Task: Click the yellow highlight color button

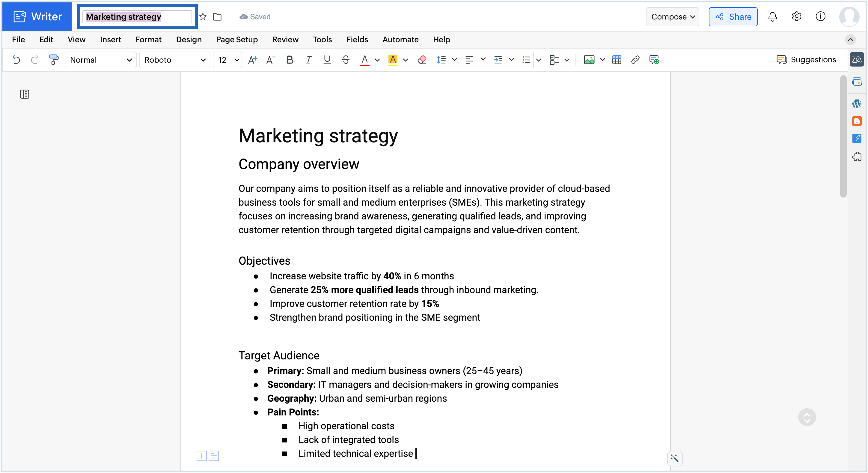Action: click(x=393, y=60)
